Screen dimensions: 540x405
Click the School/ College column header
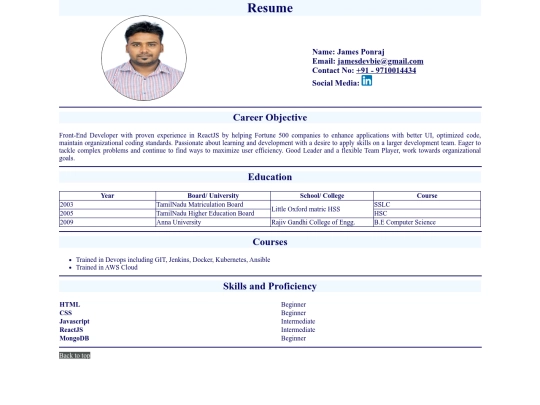coord(322,196)
